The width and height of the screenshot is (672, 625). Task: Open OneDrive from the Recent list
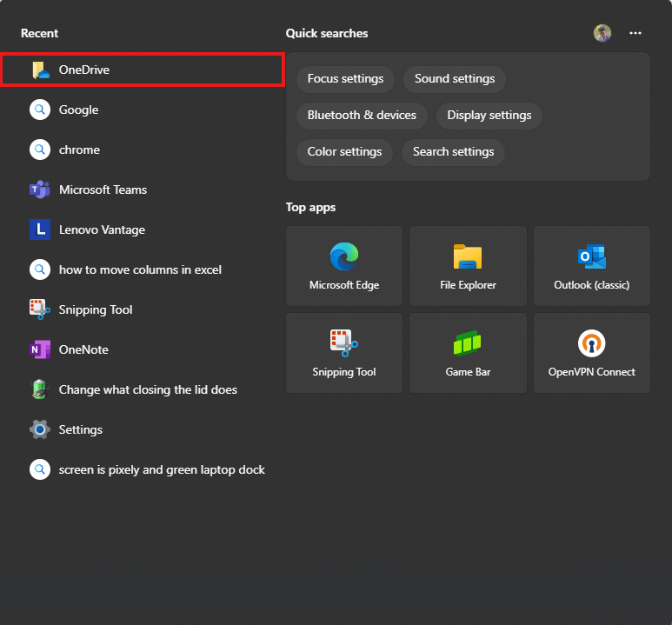[84, 70]
